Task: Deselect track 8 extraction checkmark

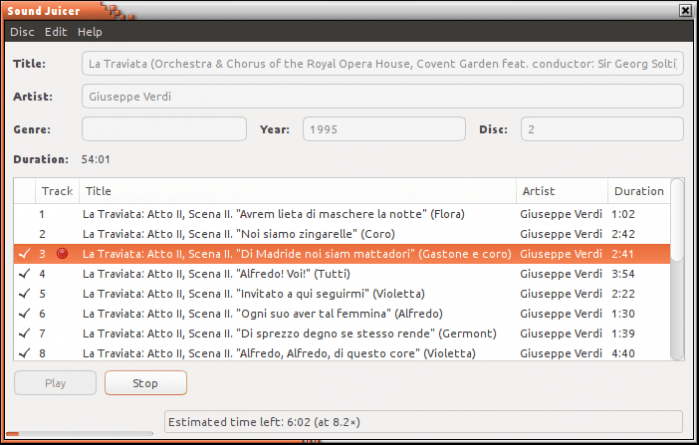Action: coord(24,353)
